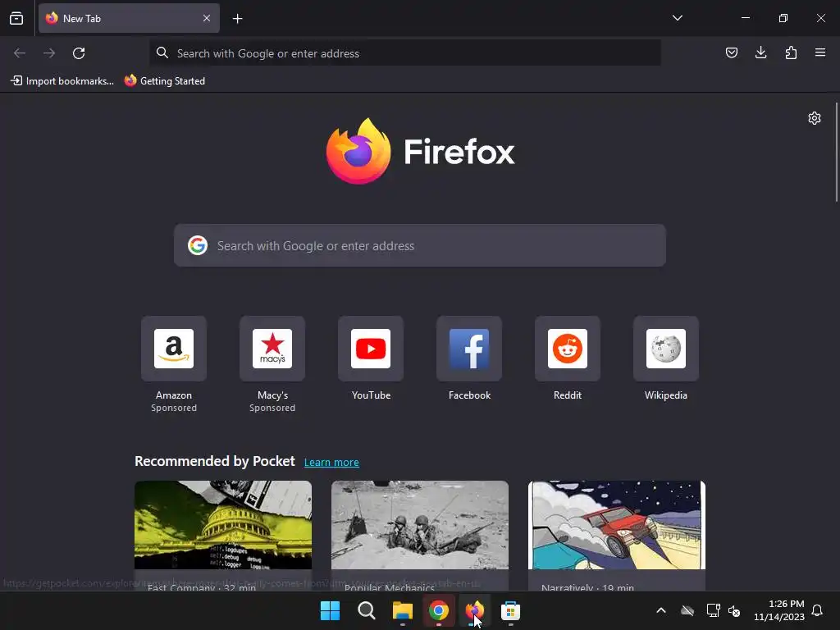
Task: Open the Downloads panel
Action: pyautogui.click(x=760, y=52)
